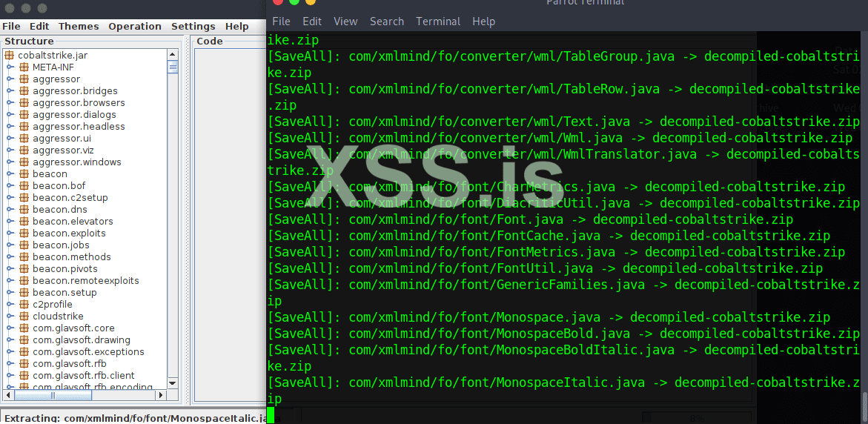
Task: Open the terminal Edit menu
Action: [312, 21]
